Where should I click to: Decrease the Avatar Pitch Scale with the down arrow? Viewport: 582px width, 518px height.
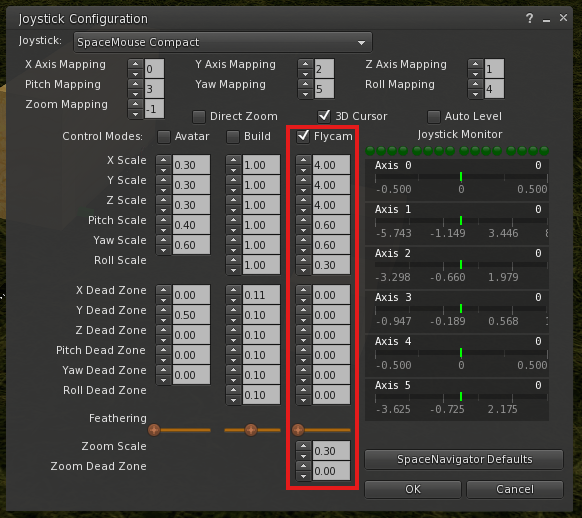(163, 230)
